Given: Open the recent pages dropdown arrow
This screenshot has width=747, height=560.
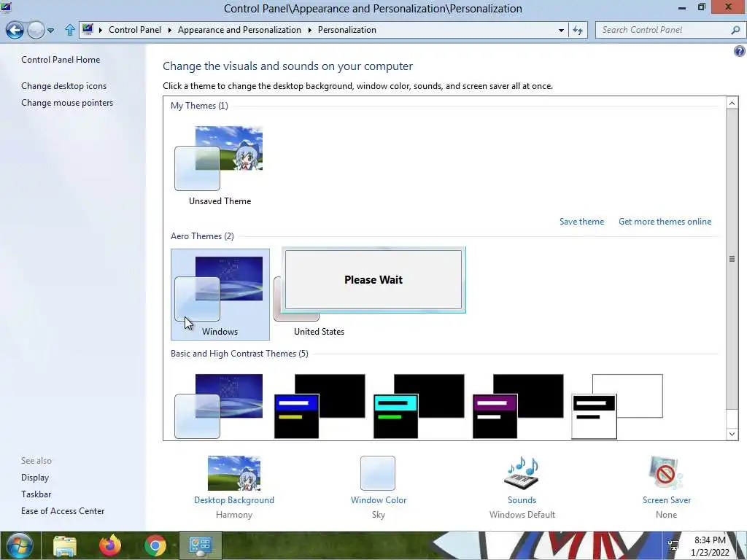Looking at the screenshot, I should click(x=50, y=31).
